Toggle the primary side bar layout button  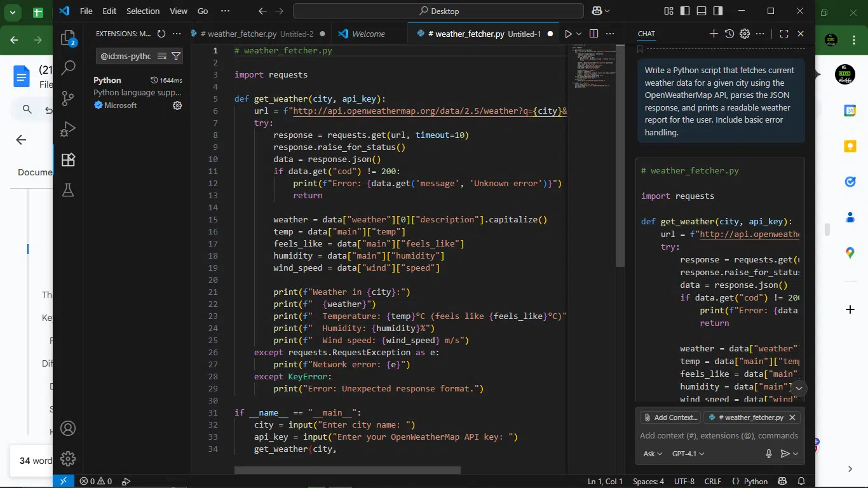685,11
